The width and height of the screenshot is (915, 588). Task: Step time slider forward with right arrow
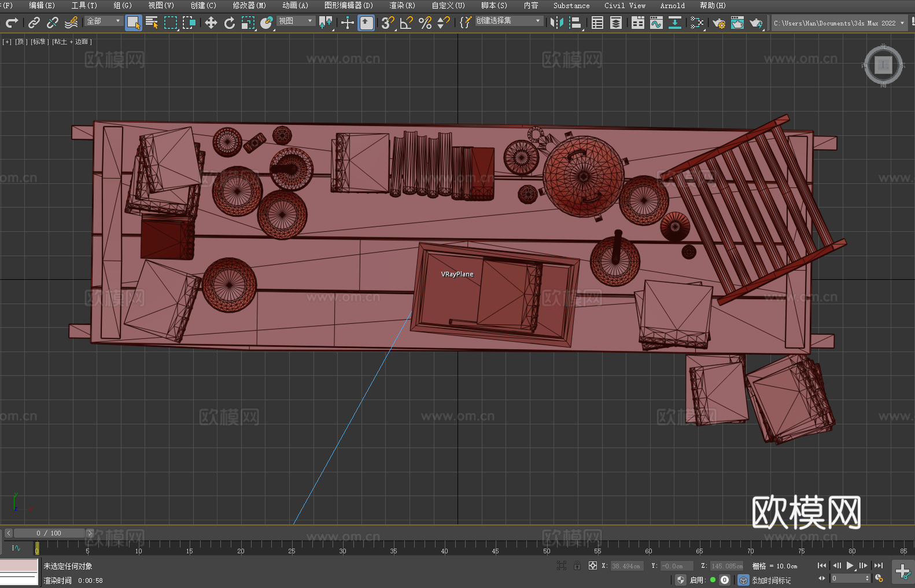point(90,533)
